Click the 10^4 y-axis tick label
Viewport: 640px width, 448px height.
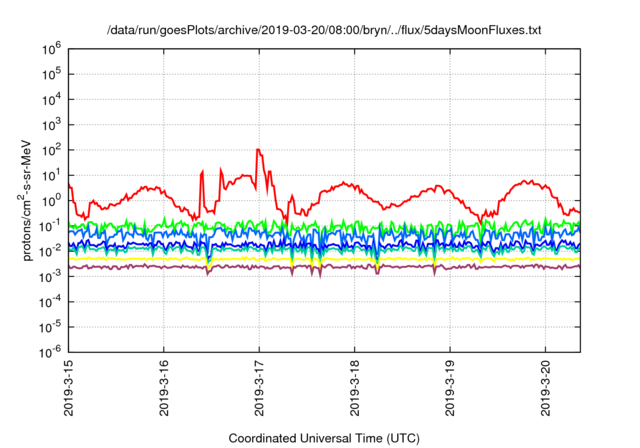51,100
